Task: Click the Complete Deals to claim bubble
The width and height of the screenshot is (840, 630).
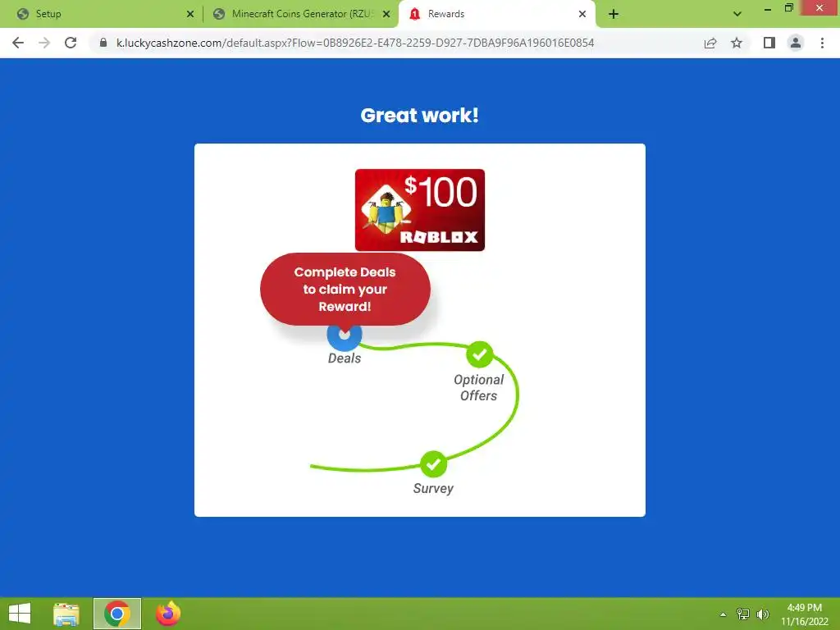Action: click(345, 290)
